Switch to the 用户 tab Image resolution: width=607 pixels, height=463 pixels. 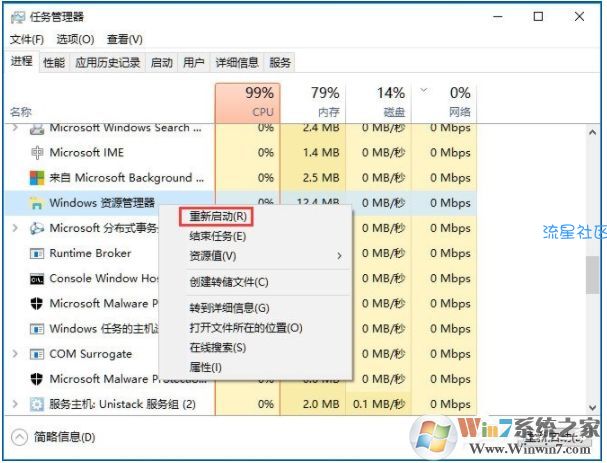pyautogui.click(x=194, y=63)
